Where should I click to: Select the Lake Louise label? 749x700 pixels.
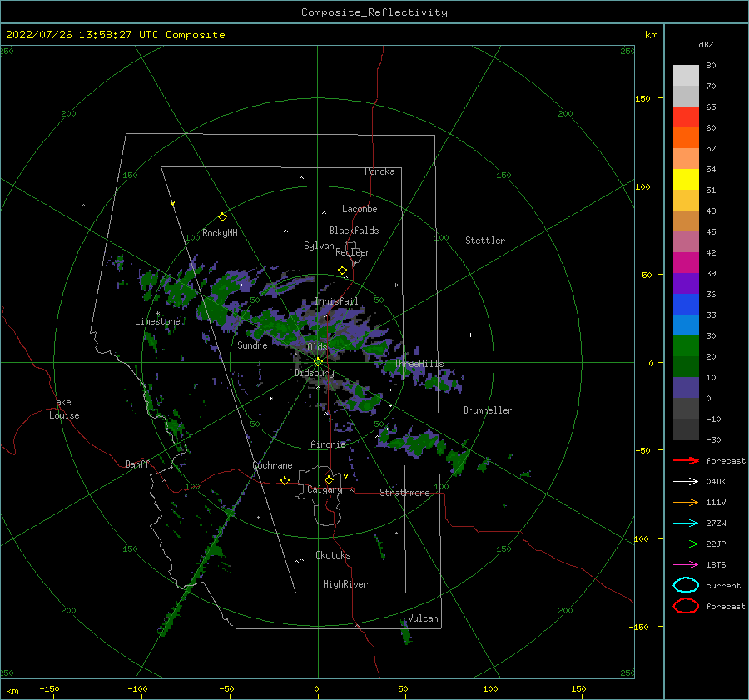pyautogui.click(x=64, y=409)
